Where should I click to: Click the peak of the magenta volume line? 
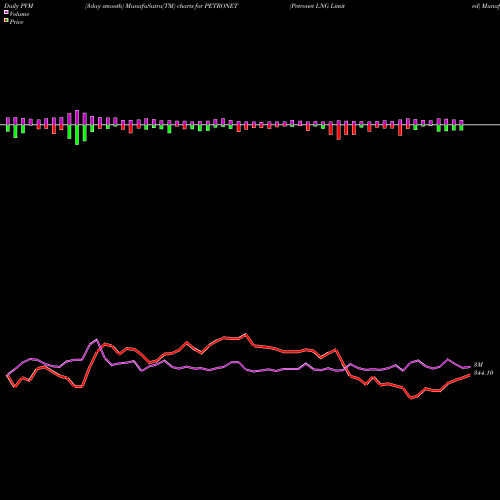pyautogui.click(x=97, y=340)
